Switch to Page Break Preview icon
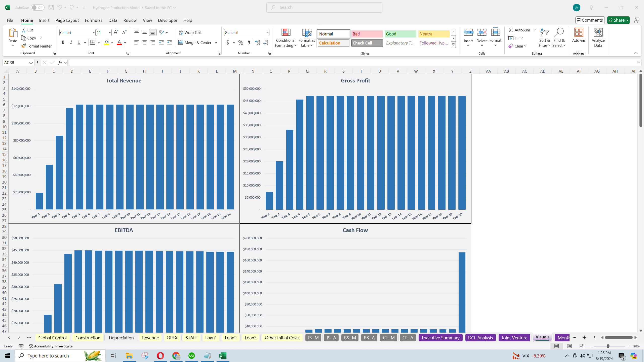The width and height of the screenshot is (644, 362). (x=582, y=346)
